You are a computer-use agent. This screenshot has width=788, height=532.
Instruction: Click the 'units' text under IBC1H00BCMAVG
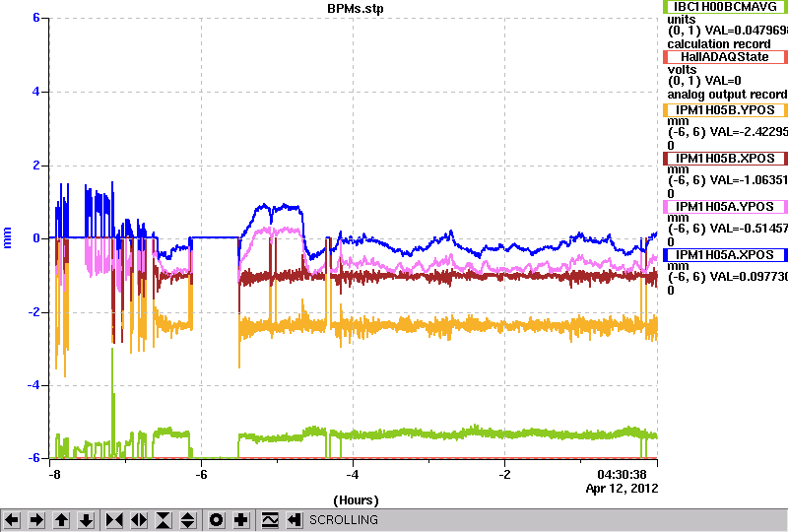coord(682,20)
